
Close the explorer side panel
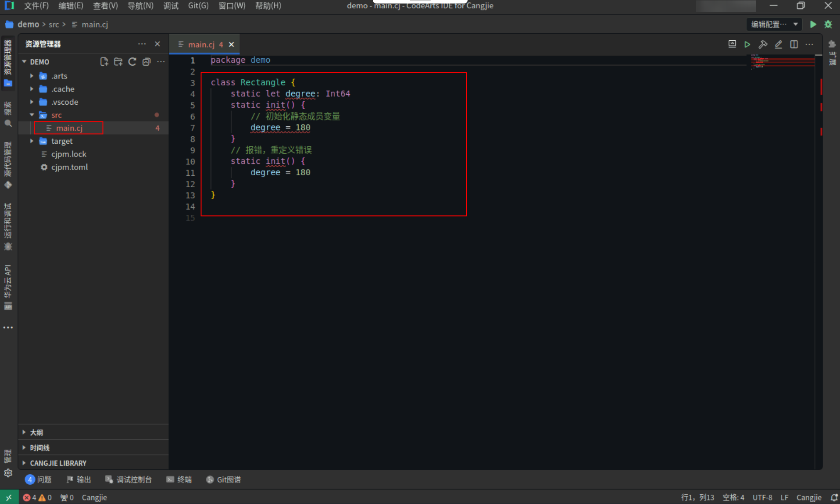click(x=157, y=44)
